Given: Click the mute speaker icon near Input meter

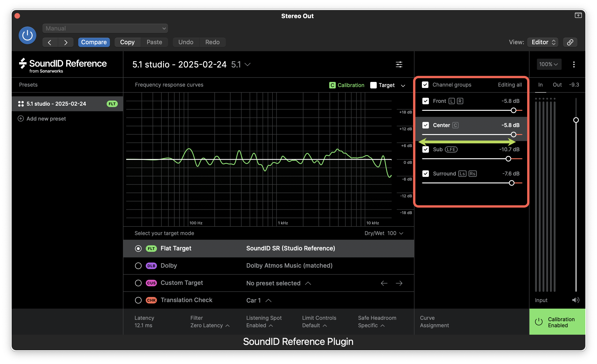Looking at the screenshot, I should (x=576, y=300).
